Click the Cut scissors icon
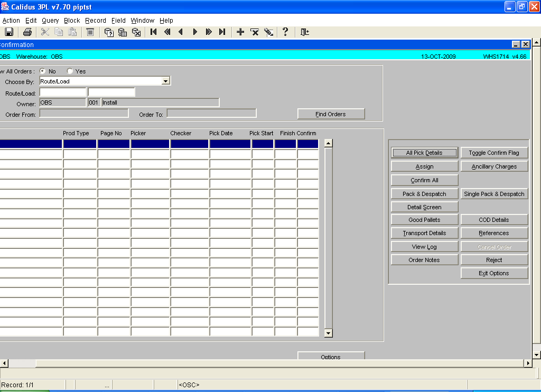This screenshot has width=541, height=392. 45,32
